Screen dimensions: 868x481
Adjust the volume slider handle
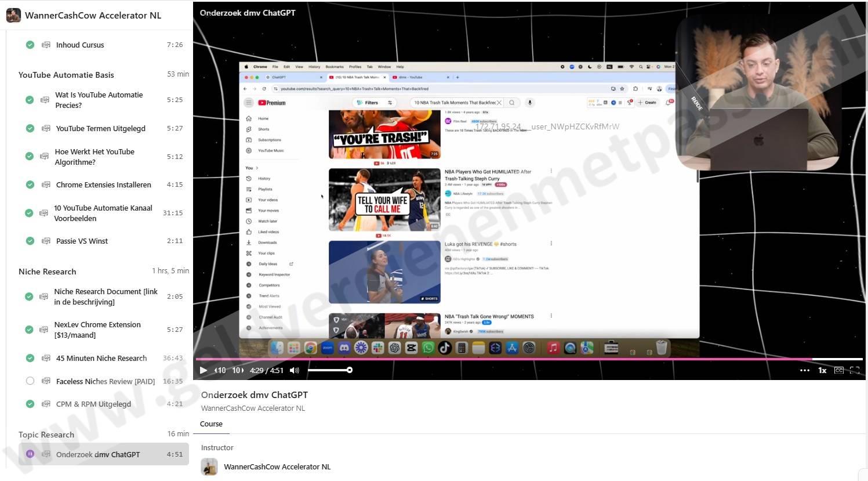[350, 370]
